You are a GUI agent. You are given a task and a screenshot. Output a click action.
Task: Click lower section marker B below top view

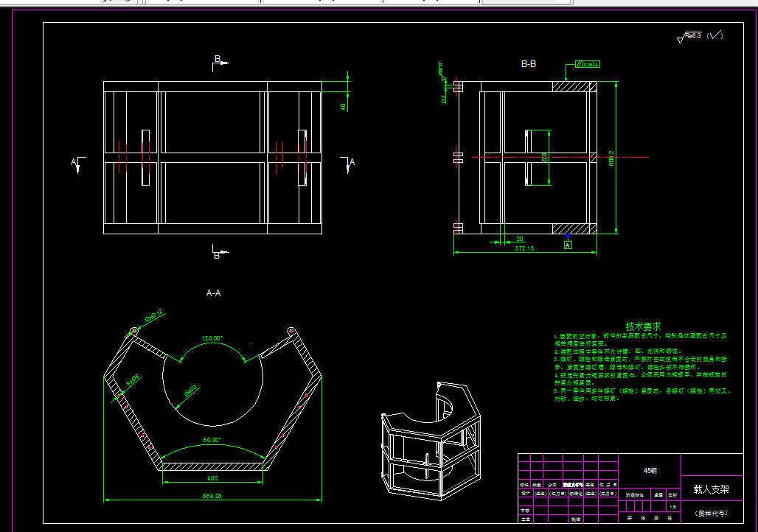220,252
